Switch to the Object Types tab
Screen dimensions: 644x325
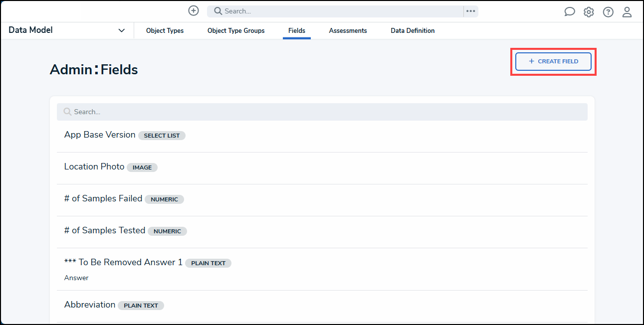pyautogui.click(x=165, y=31)
